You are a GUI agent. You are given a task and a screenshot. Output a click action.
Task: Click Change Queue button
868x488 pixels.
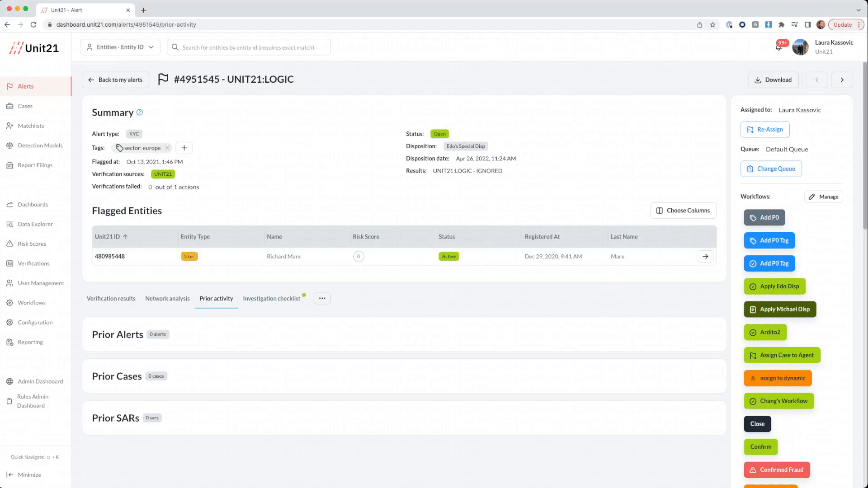point(771,169)
